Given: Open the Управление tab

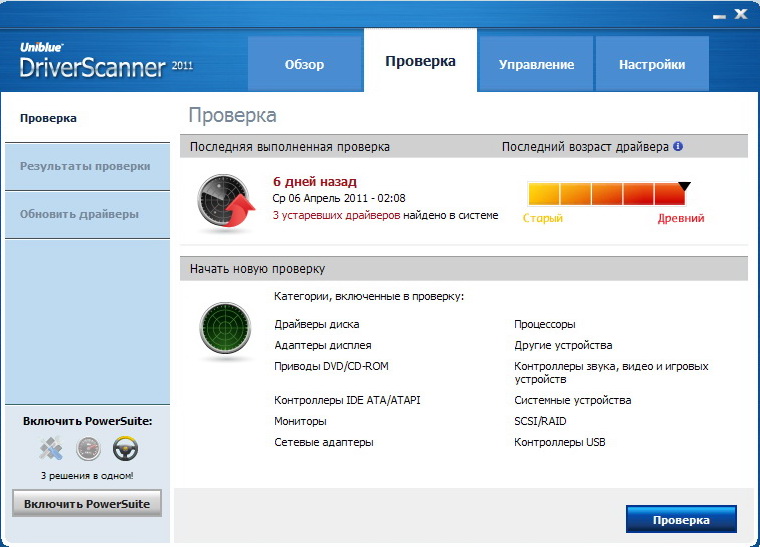Looking at the screenshot, I should pyautogui.click(x=536, y=64).
